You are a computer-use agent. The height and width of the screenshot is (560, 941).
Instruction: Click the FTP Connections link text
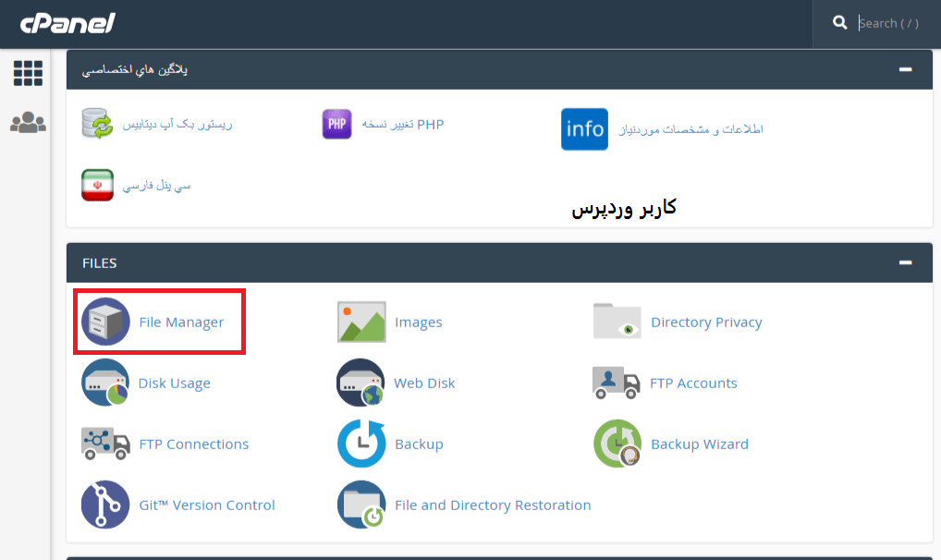(194, 444)
